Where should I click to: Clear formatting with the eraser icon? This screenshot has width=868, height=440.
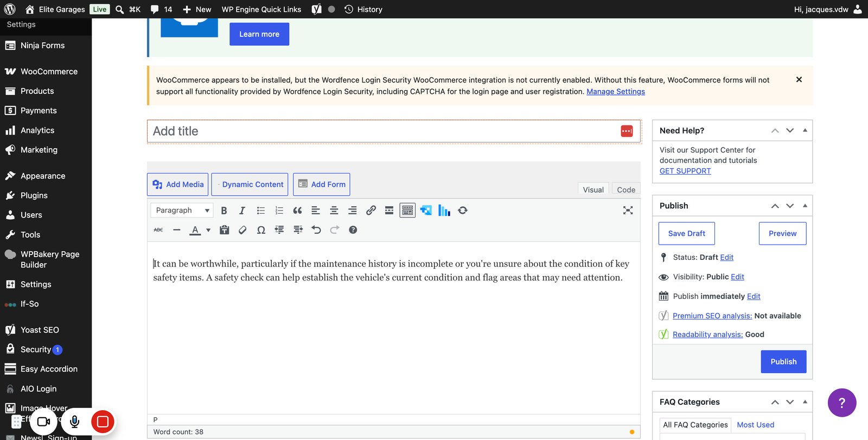click(242, 230)
